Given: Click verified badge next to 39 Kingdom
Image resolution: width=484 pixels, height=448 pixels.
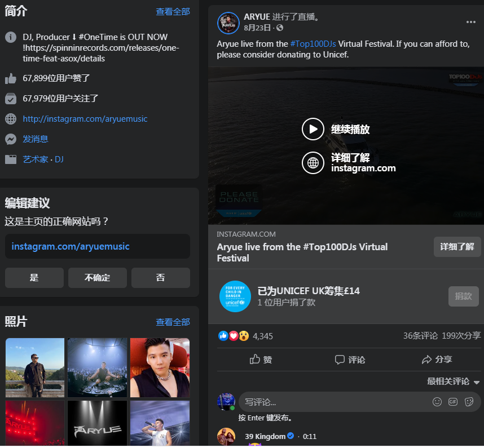Looking at the screenshot, I should point(291,436).
